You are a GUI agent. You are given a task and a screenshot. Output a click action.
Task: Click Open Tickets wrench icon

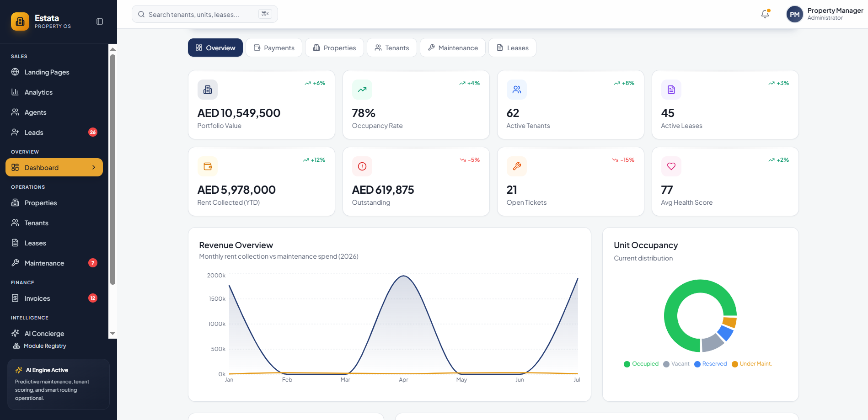(x=517, y=166)
